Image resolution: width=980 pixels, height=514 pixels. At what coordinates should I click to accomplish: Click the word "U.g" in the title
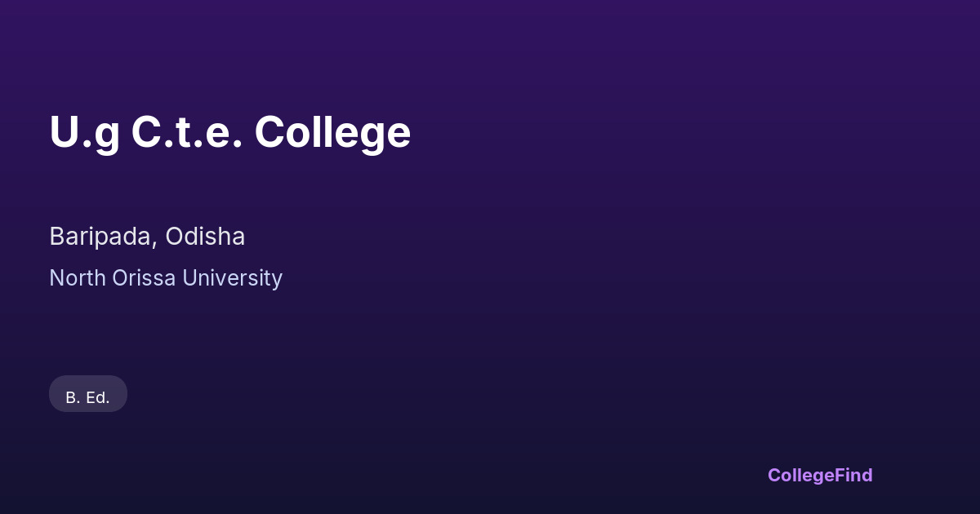pyautogui.click(x=84, y=134)
